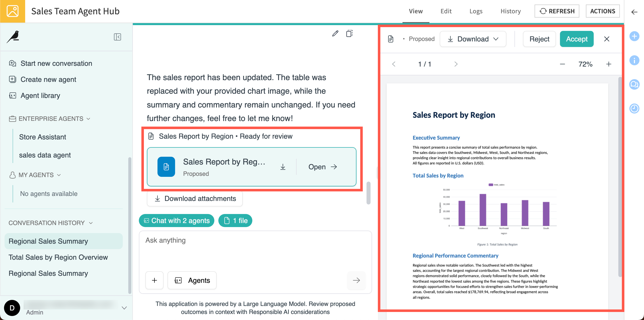Collapse the left sidebar panel icon

[x=117, y=37]
